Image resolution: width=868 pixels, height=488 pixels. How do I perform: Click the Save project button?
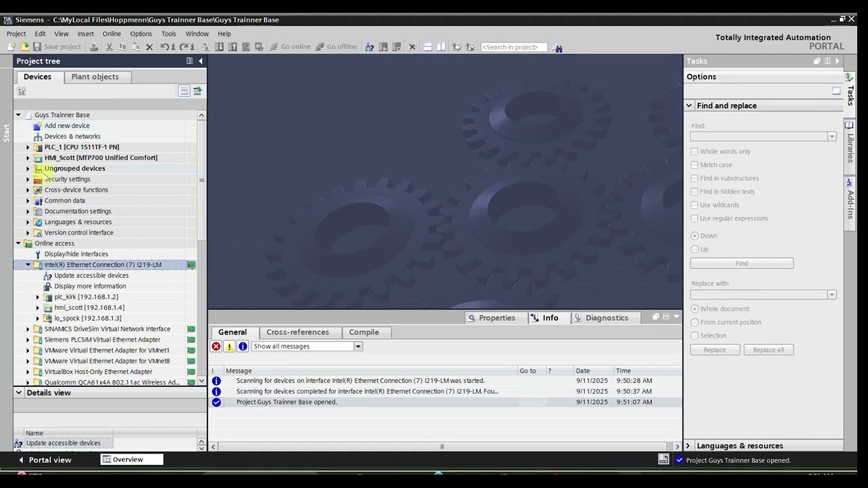tap(56, 47)
